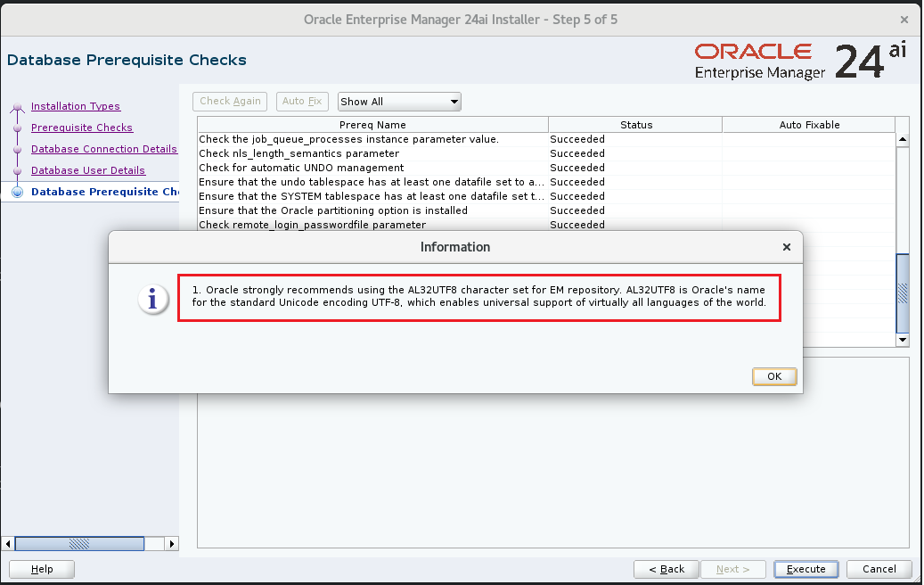Sort by the Status column header

[636, 125]
